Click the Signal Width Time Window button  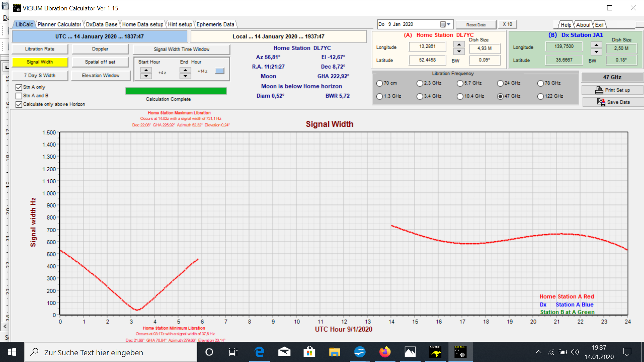[x=181, y=49]
